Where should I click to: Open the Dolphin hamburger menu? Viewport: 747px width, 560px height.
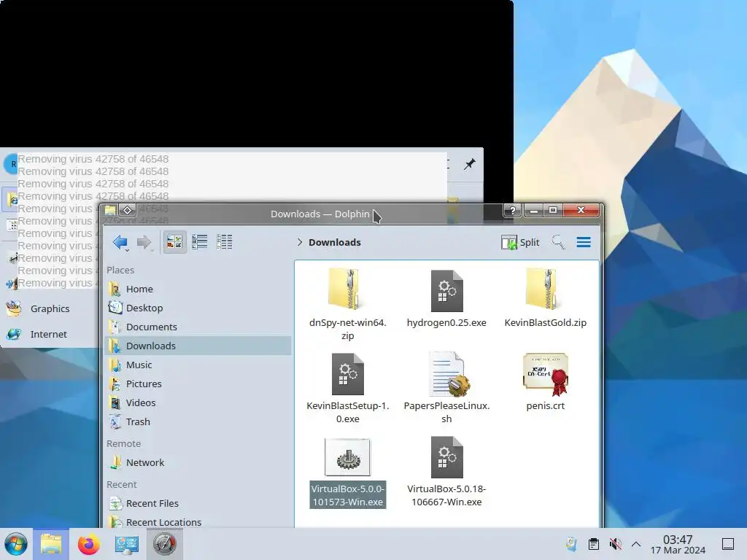[x=584, y=242]
